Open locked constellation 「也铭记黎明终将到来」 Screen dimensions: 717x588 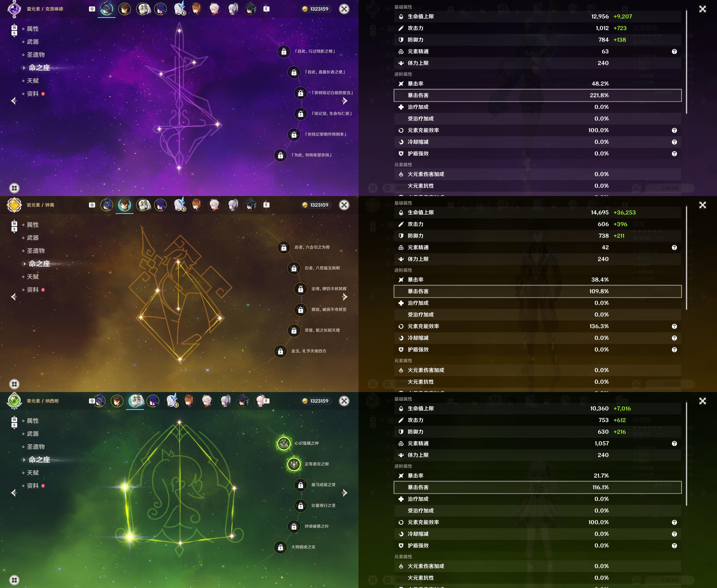tap(294, 134)
